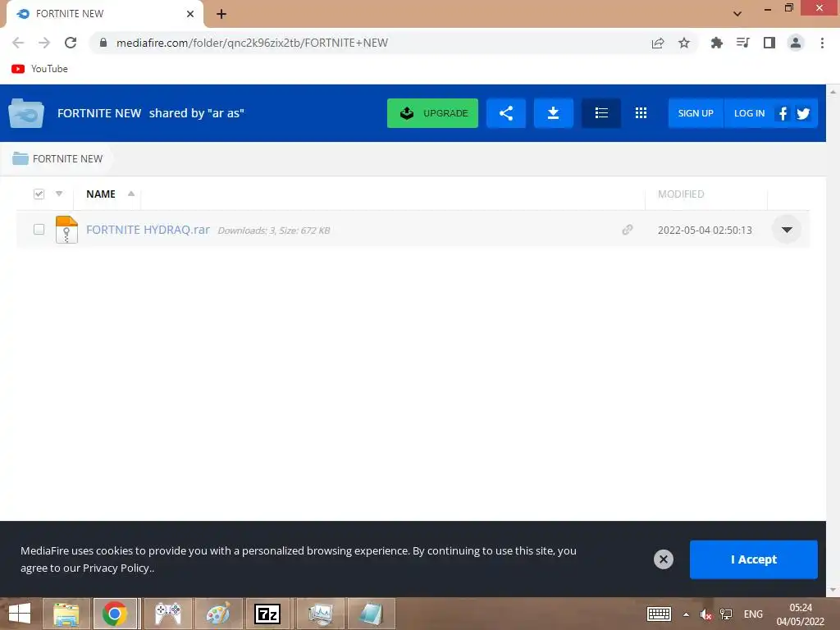This screenshot has height=630, width=840.
Task: Accept cookies with I Accept
Action: click(754, 559)
